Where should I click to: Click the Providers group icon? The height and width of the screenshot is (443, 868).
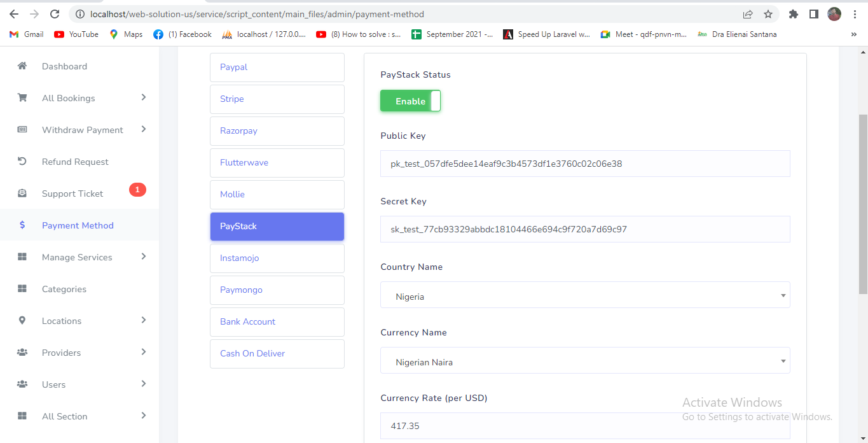click(x=22, y=353)
